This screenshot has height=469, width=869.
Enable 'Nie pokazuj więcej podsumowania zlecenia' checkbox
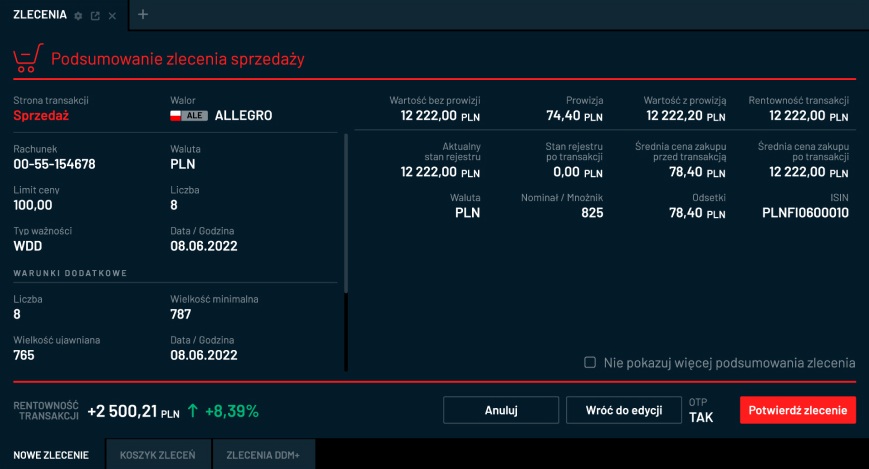coord(590,362)
